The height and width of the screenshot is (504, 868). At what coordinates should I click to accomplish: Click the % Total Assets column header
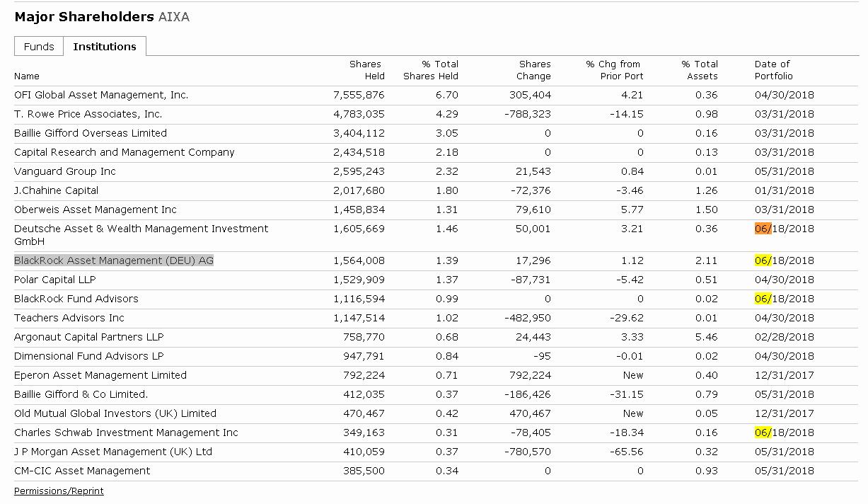coord(700,70)
